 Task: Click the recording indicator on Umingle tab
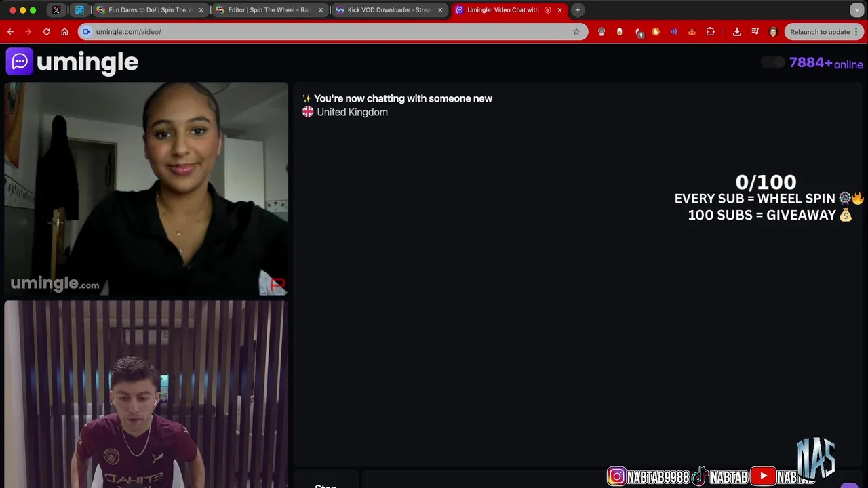tap(548, 10)
